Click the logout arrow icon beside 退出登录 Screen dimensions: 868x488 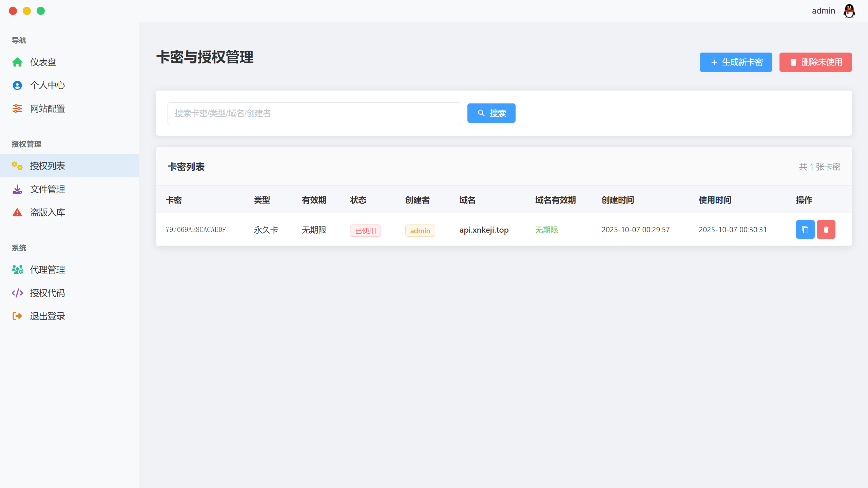click(x=17, y=316)
